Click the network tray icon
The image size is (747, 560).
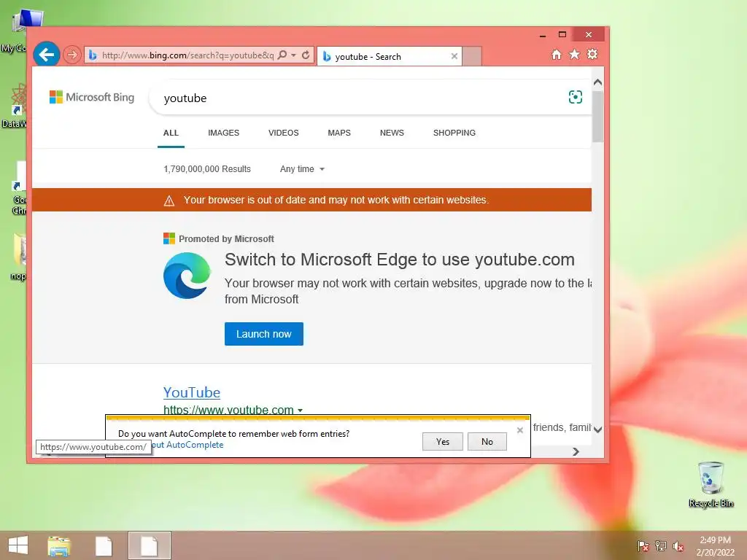(x=661, y=546)
